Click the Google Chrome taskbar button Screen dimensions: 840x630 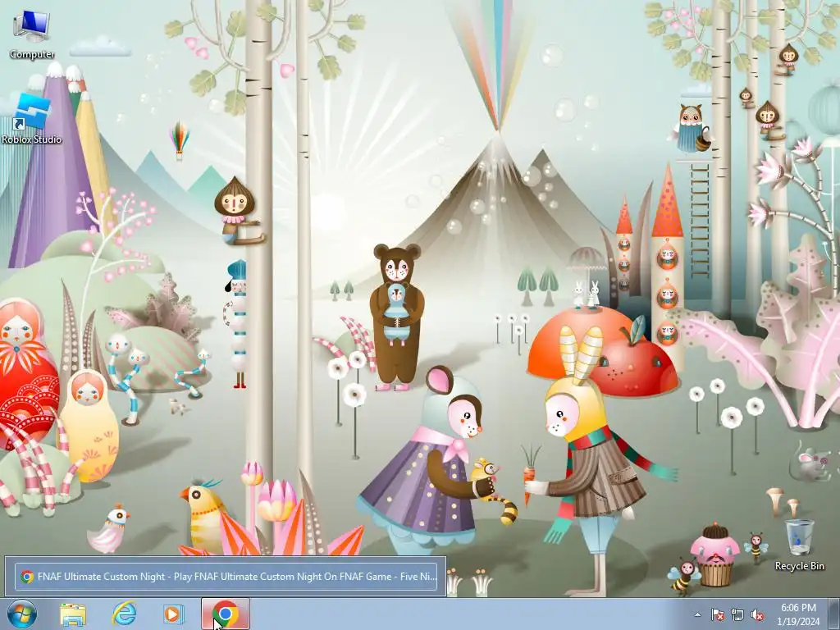pyautogui.click(x=226, y=614)
